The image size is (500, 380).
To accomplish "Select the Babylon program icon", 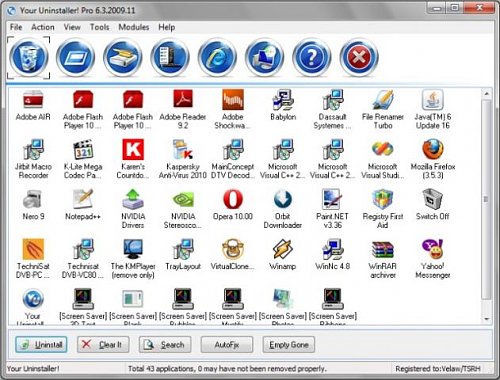I will (283, 99).
